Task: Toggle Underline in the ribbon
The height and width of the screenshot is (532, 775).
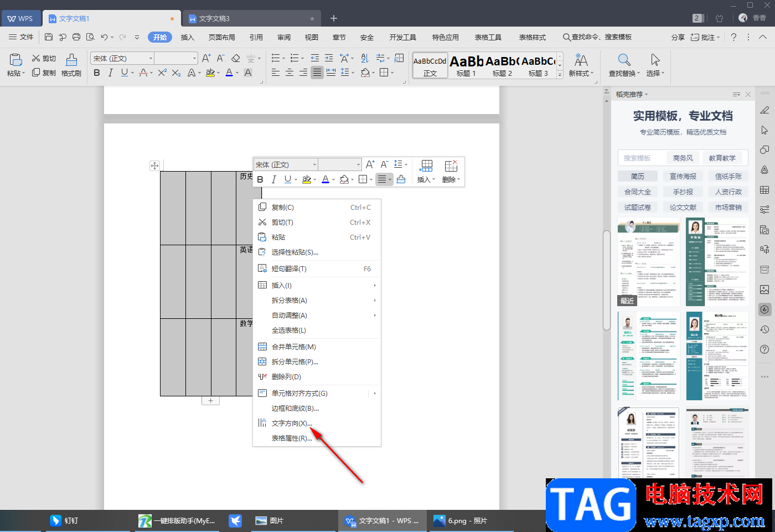Action: pos(125,73)
